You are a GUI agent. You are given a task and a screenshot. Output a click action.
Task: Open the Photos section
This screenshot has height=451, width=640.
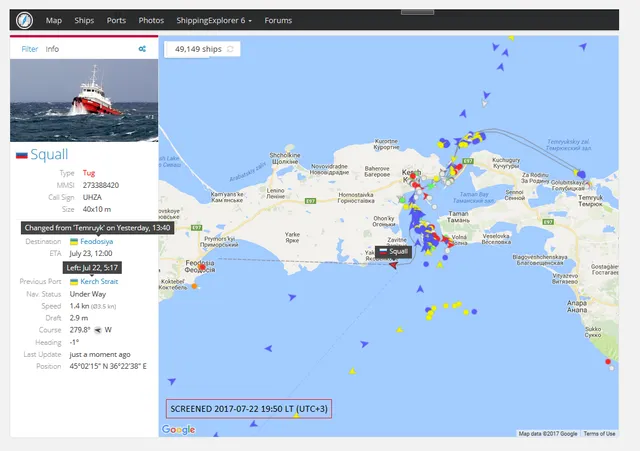(x=151, y=20)
